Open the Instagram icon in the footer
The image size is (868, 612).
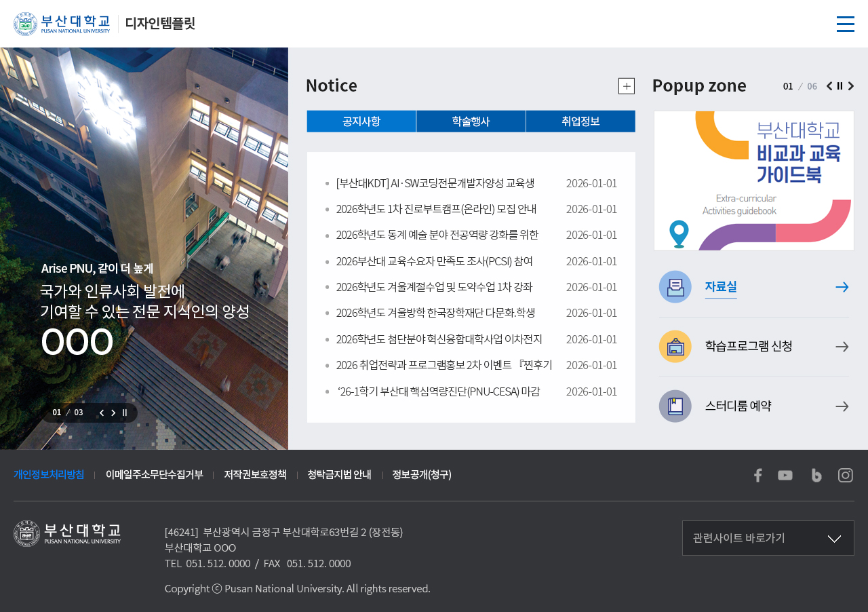[x=846, y=475]
